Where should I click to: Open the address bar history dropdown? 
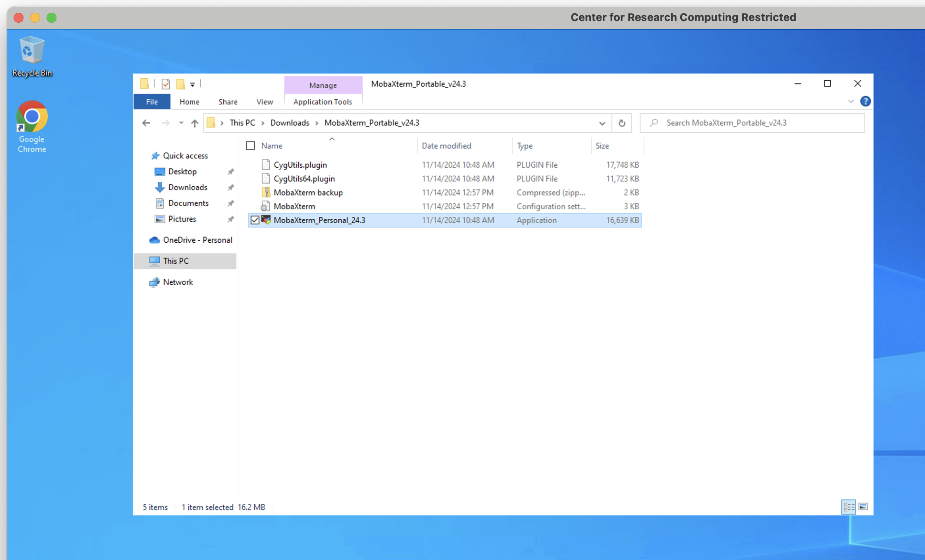point(602,123)
